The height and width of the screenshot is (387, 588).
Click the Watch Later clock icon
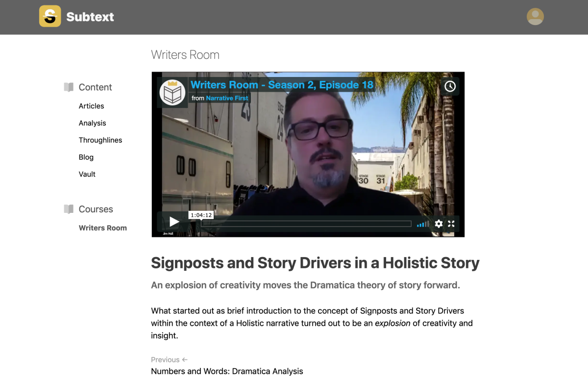450,86
